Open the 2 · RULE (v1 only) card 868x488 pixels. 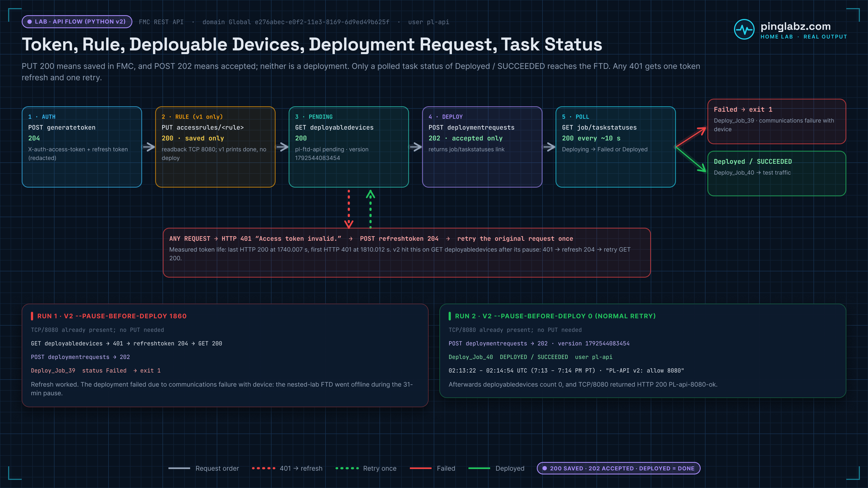[215, 147]
